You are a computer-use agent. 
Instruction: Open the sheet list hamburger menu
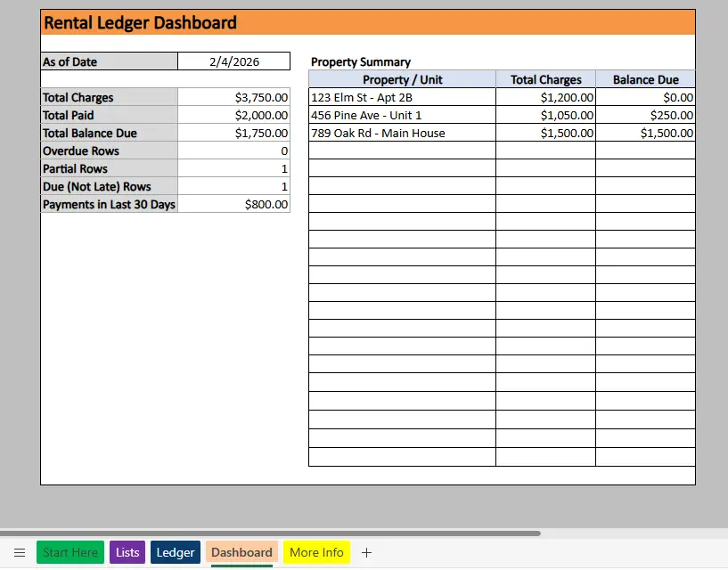pos(20,552)
